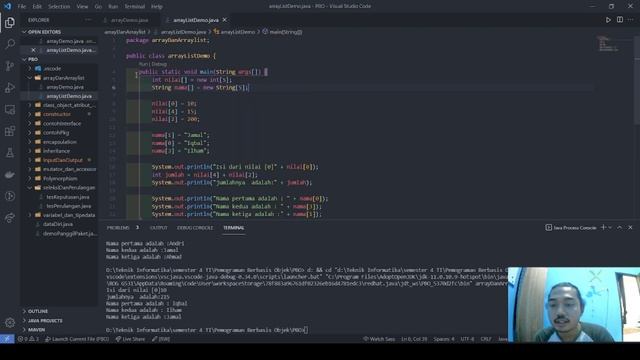Change indentation via Spaces: 4
The height and width of the screenshot is (360, 640).
(x=444, y=339)
